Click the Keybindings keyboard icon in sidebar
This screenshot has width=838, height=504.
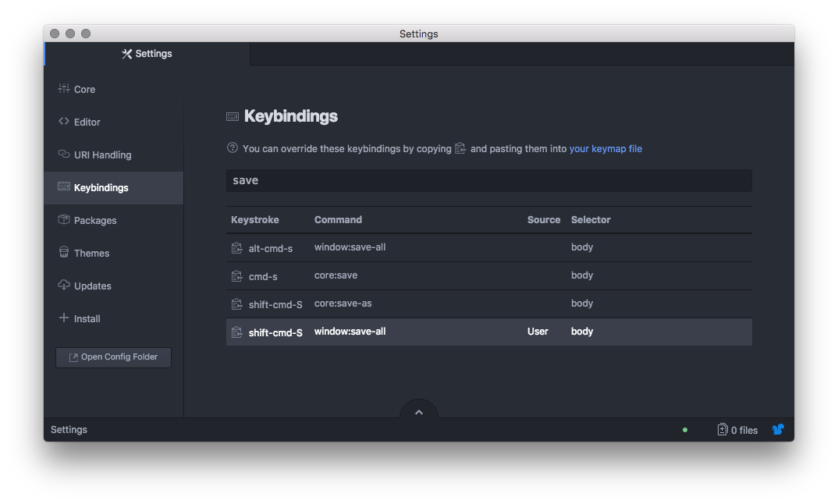(x=64, y=186)
